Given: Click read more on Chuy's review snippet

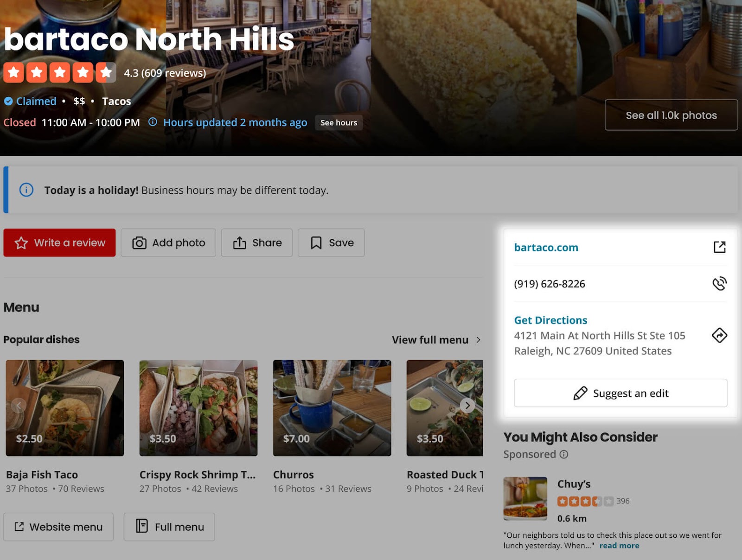Looking at the screenshot, I should [619, 545].
